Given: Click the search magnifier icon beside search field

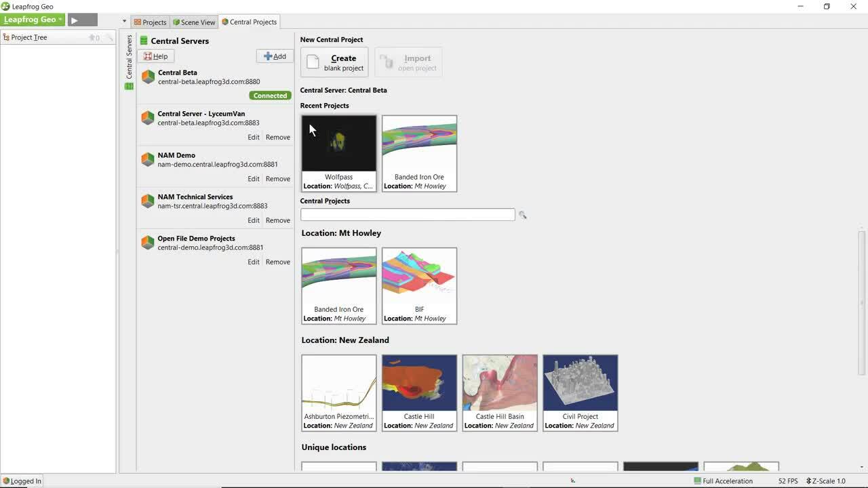Looking at the screenshot, I should tap(522, 215).
